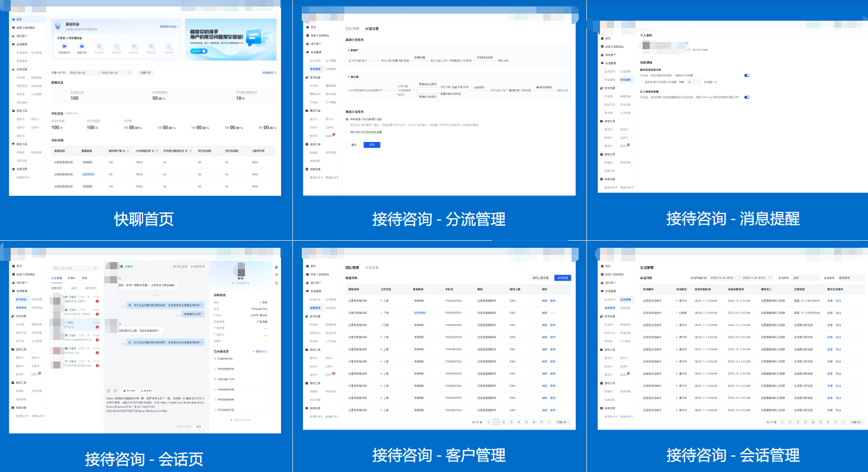Toggle the 右上角通知提醒 switch
The height and width of the screenshot is (472, 868).
click(747, 97)
